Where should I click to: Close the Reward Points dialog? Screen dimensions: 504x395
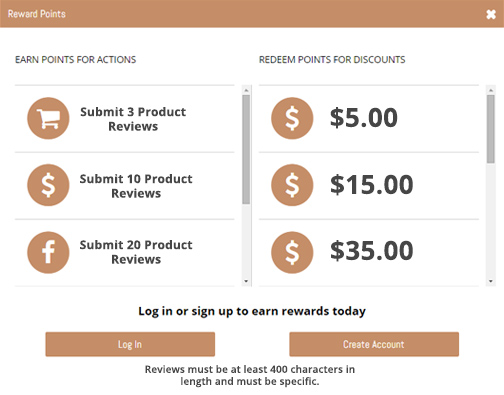pos(491,14)
